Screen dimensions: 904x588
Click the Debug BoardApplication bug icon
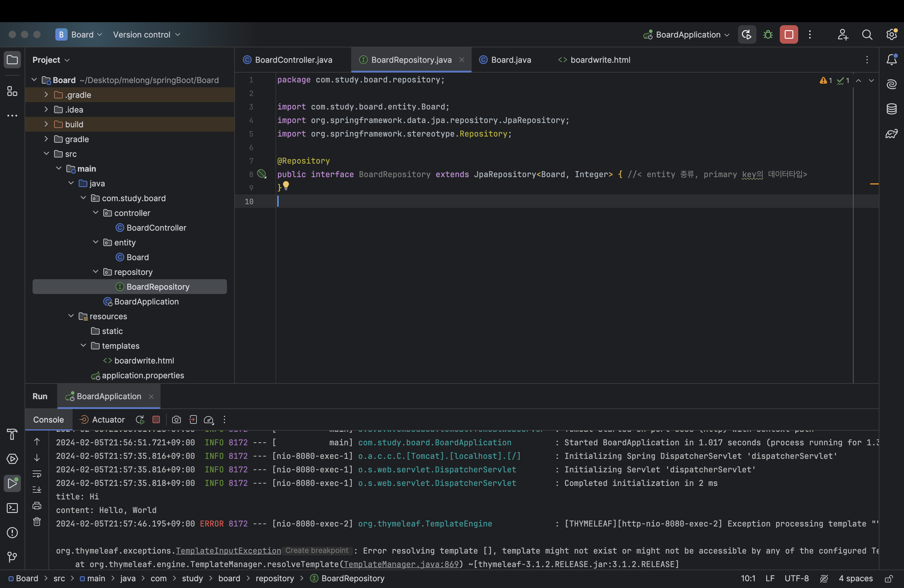pyautogui.click(x=768, y=34)
